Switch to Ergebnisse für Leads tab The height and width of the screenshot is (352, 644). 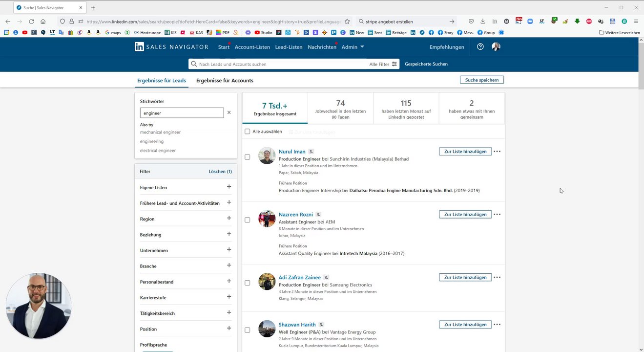(162, 80)
